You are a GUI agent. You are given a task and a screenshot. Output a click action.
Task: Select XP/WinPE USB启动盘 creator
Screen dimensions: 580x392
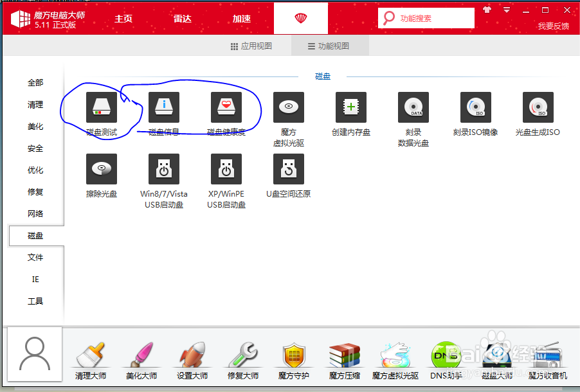point(226,169)
